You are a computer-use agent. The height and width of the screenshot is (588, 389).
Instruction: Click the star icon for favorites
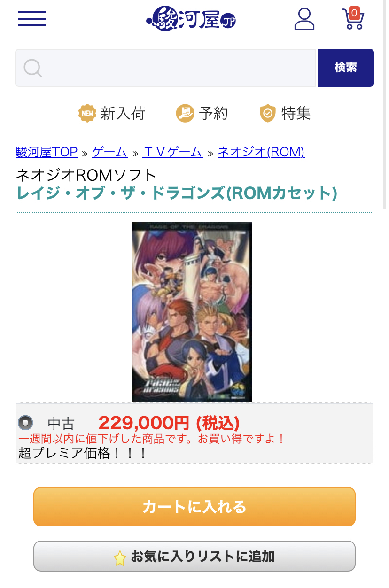(x=120, y=557)
